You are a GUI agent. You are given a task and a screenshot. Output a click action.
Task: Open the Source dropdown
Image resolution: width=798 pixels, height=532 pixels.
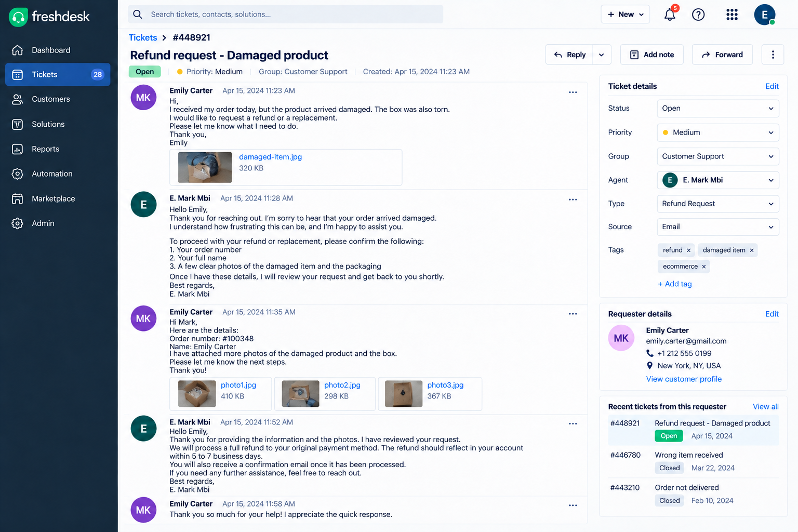[718, 227]
